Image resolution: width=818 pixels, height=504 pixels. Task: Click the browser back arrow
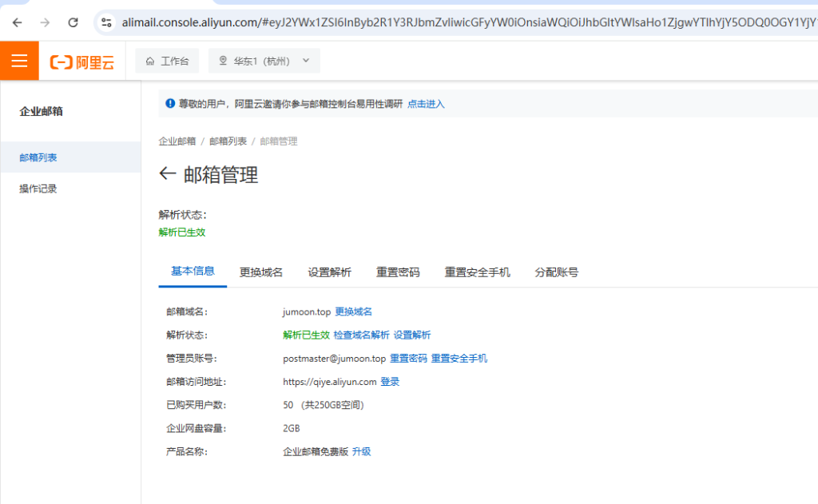tap(18, 22)
